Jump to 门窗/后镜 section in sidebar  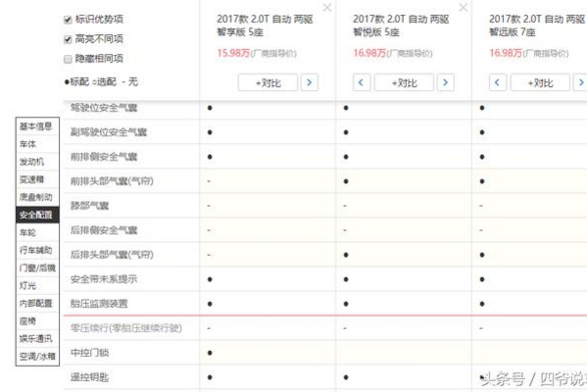pos(37,268)
